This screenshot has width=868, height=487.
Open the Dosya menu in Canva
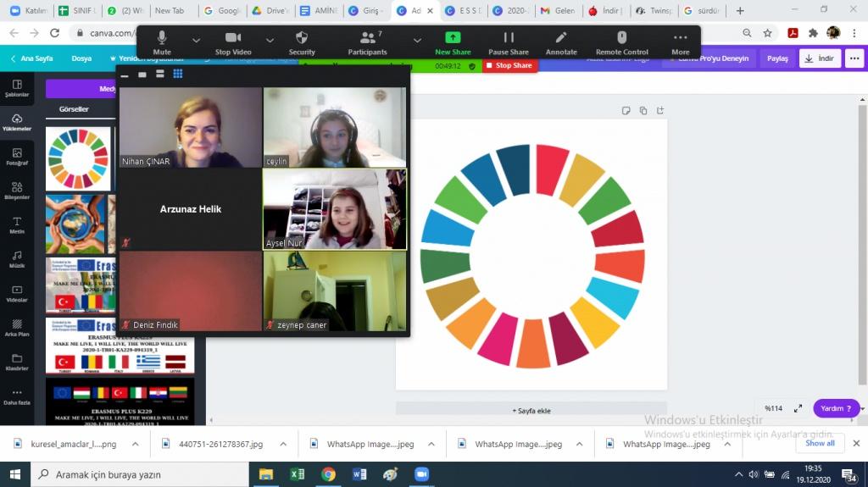tap(81, 58)
